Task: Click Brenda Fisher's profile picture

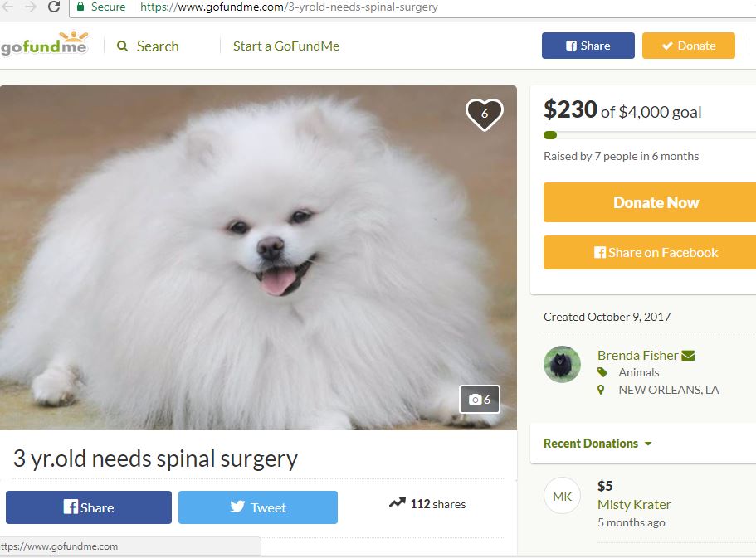Action: click(x=562, y=364)
